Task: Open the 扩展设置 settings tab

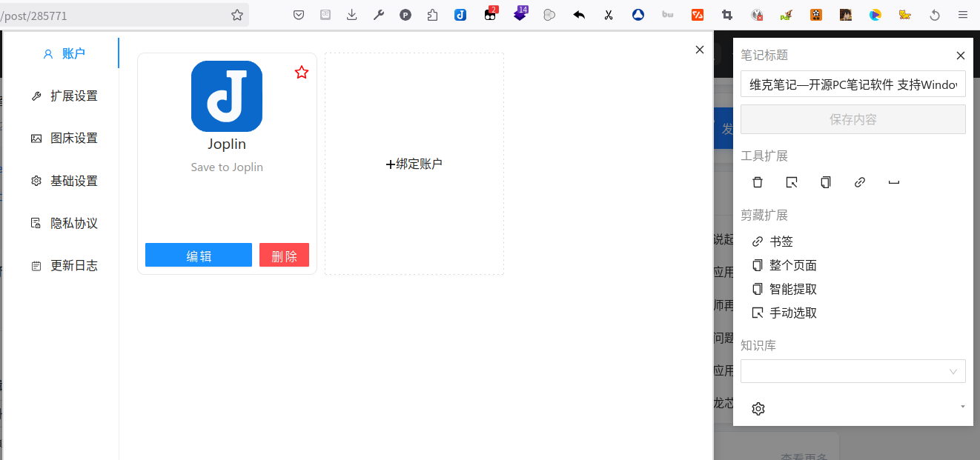Action: tap(64, 96)
